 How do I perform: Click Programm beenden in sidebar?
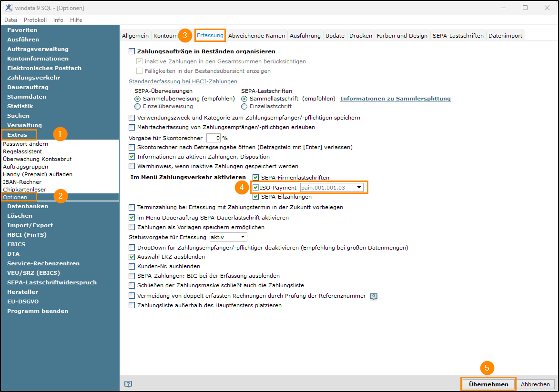click(x=38, y=311)
